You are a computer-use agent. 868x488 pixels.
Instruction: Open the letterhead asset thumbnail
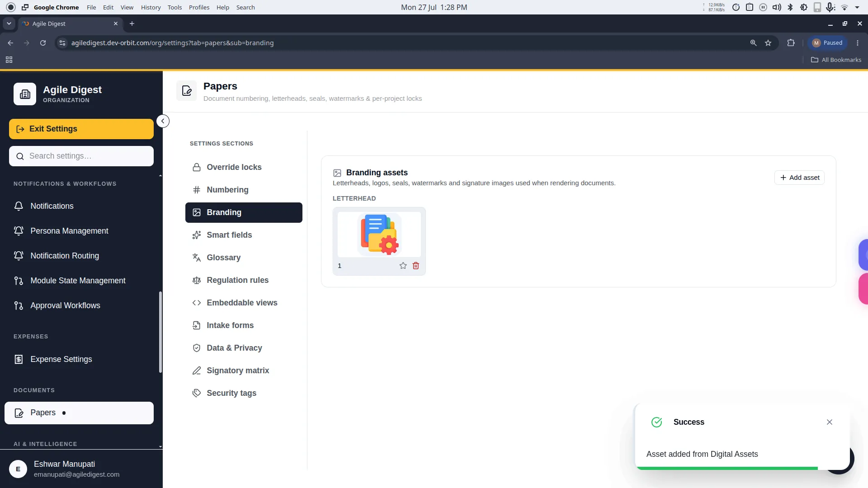pos(379,235)
